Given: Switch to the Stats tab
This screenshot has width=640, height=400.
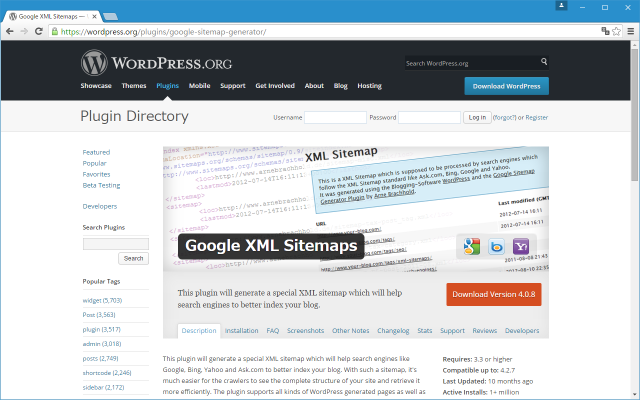Looking at the screenshot, I should [424, 331].
